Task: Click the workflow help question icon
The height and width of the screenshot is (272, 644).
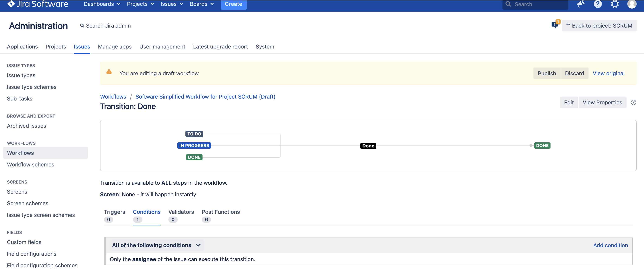Action: pyautogui.click(x=633, y=102)
